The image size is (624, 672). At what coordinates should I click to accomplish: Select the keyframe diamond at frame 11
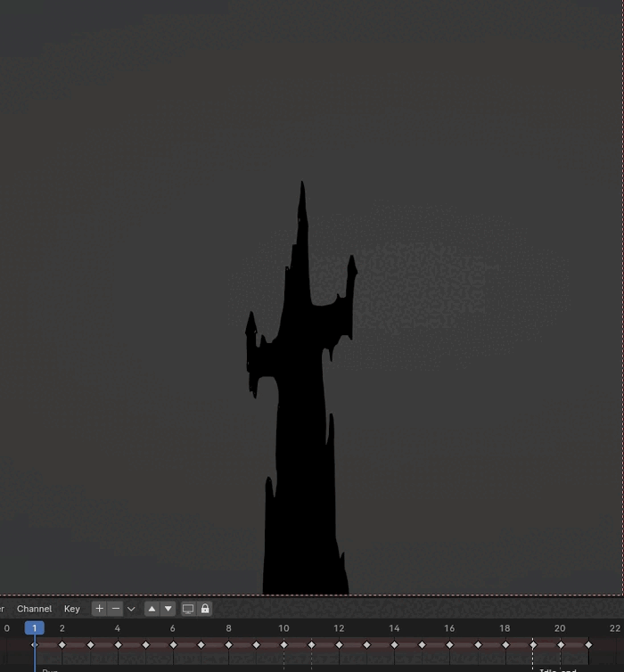312,644
